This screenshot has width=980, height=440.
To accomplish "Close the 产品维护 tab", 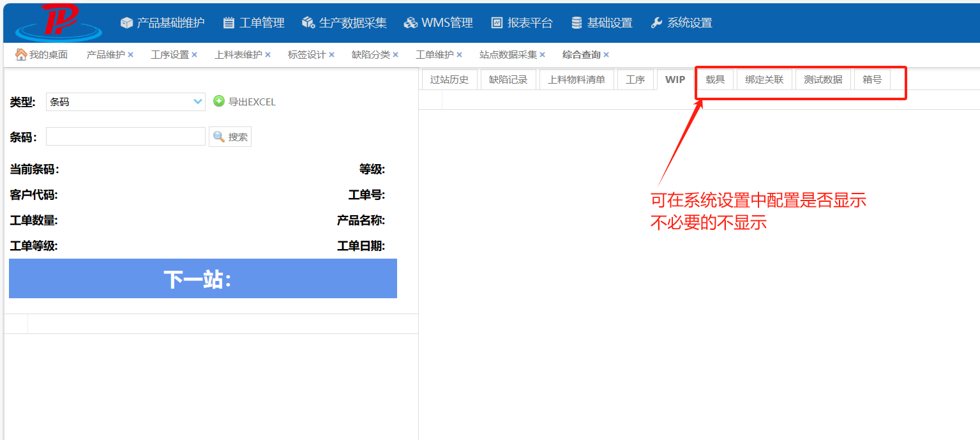I will click(x=130, y=55).
